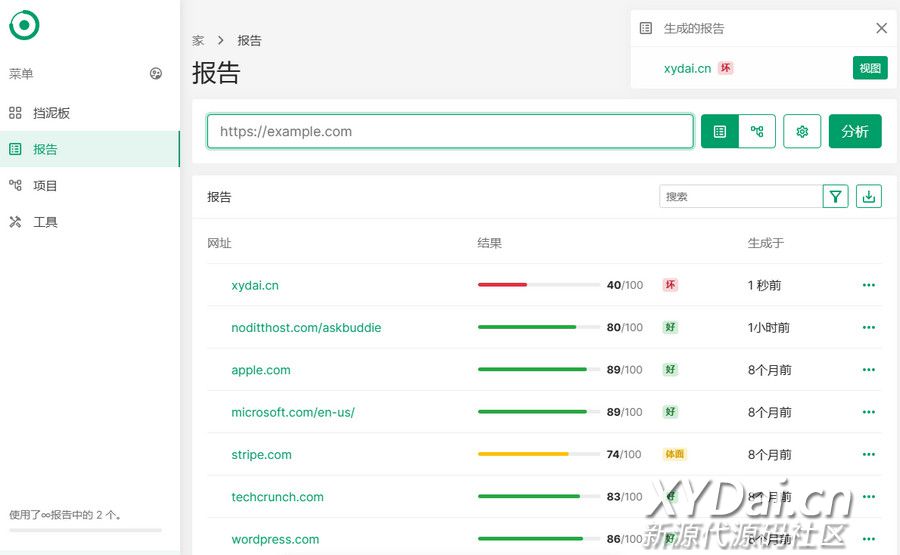Open xydai.cn report link in table

(x=255, y=285)
